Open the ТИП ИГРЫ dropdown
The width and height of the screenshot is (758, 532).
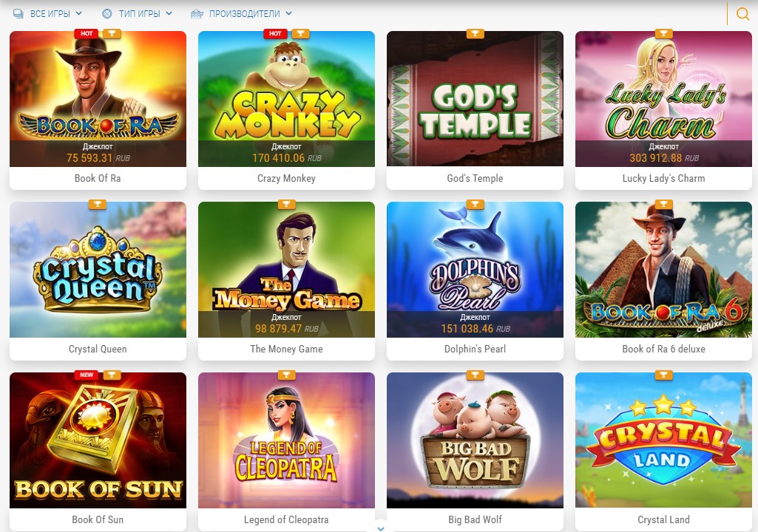coord(138,13)
